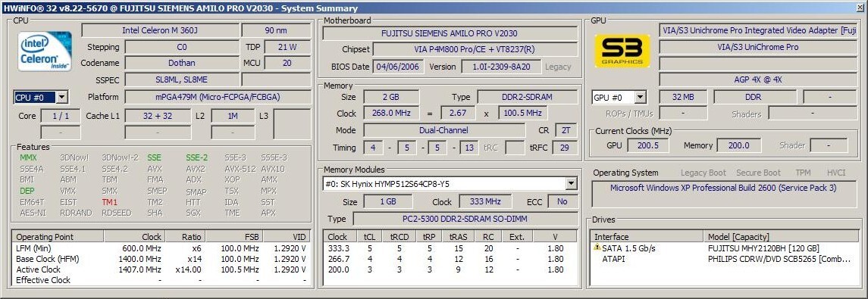
Task: Click the ECC No value
Action: pyautogui.click(x=562, y=201)
